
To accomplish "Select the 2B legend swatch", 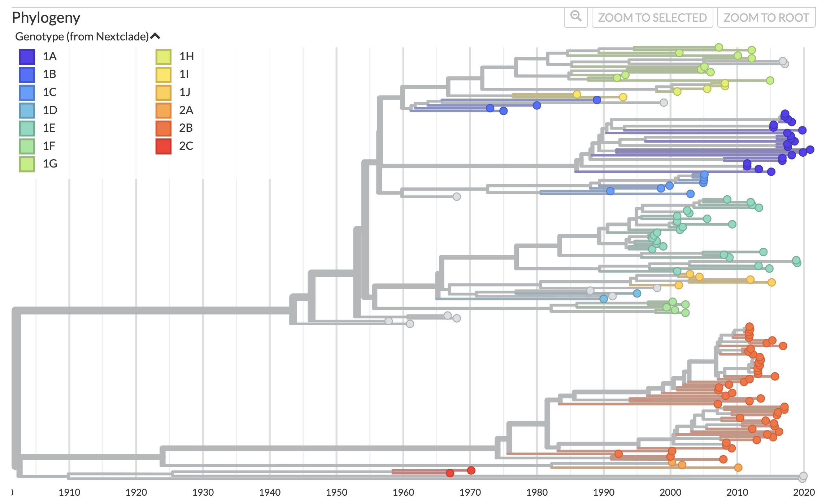I will coord(164,128).
